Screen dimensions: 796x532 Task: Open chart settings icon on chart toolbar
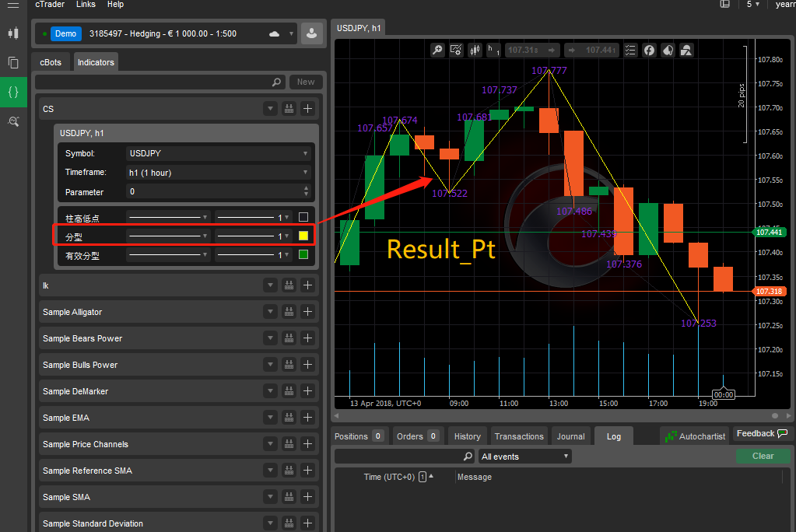click(x=456, y=50)
